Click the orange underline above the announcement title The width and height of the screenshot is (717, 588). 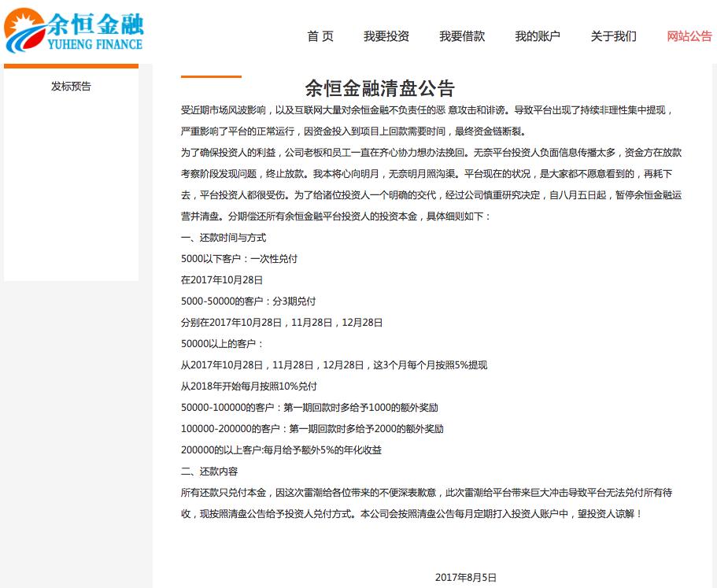211,77
